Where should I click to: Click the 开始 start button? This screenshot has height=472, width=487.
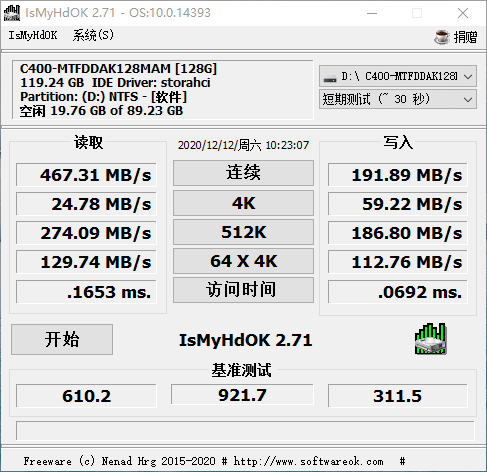pyautogui.click(x=62, y=339)
